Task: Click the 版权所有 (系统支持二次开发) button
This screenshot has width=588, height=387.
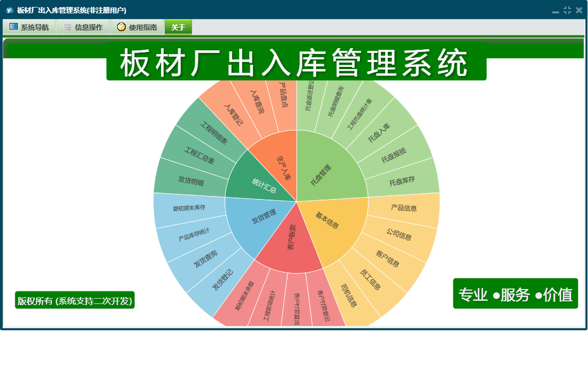Action: click(x=74, y=301)
